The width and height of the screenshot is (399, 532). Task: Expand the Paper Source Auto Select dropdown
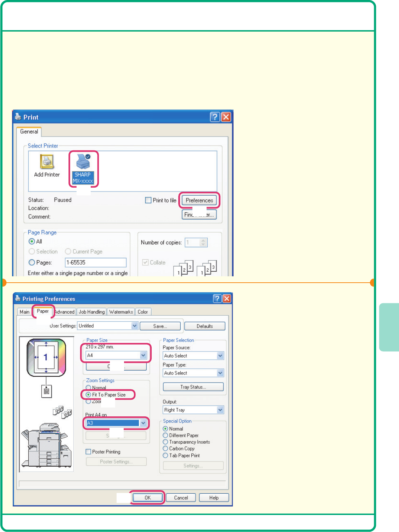pyautogui.click(x=220, y=356)
